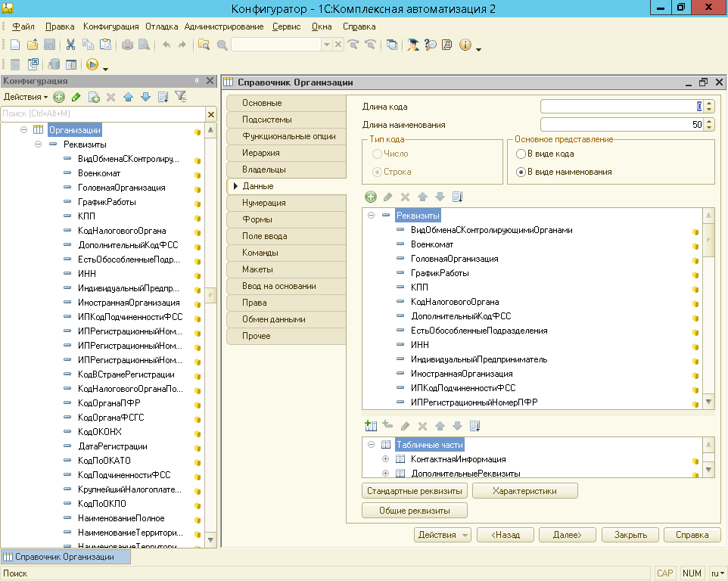728x581 pixels.
Task: Delete item using Configuration panel X icon
Action: [x=110, y=97]
